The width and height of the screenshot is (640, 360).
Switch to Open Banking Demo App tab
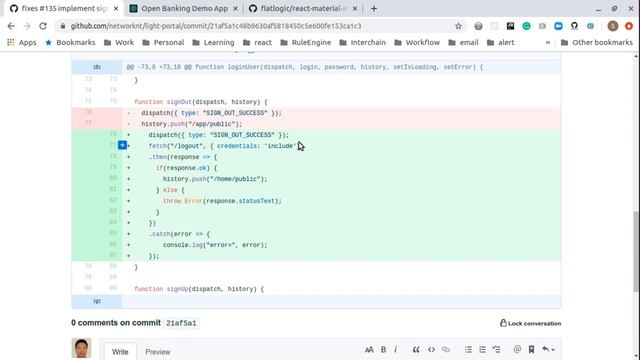(184, 8)
